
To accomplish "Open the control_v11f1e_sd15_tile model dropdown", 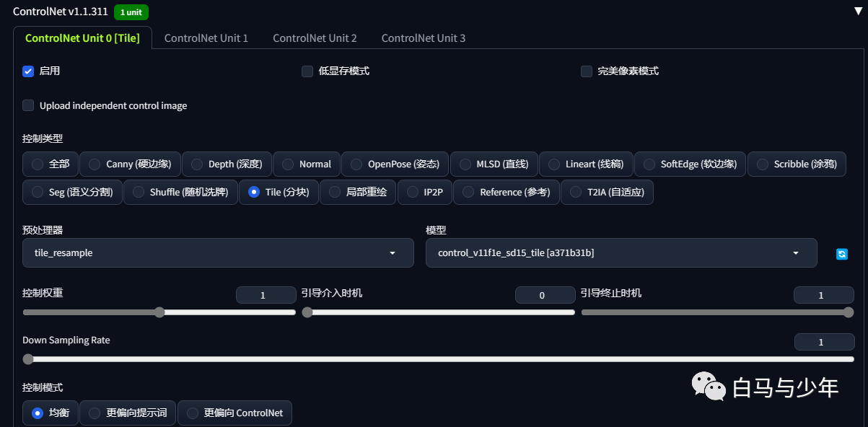I will pos(621,253).
